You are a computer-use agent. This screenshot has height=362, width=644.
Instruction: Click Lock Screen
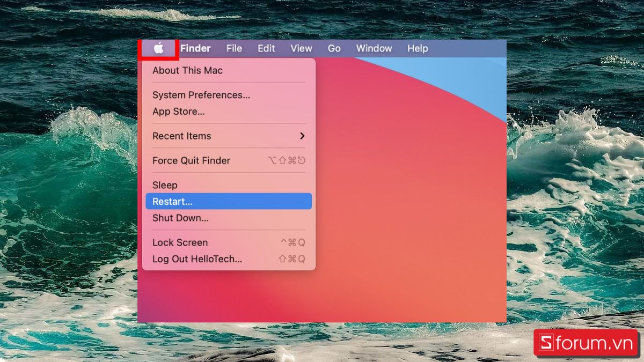180,242
